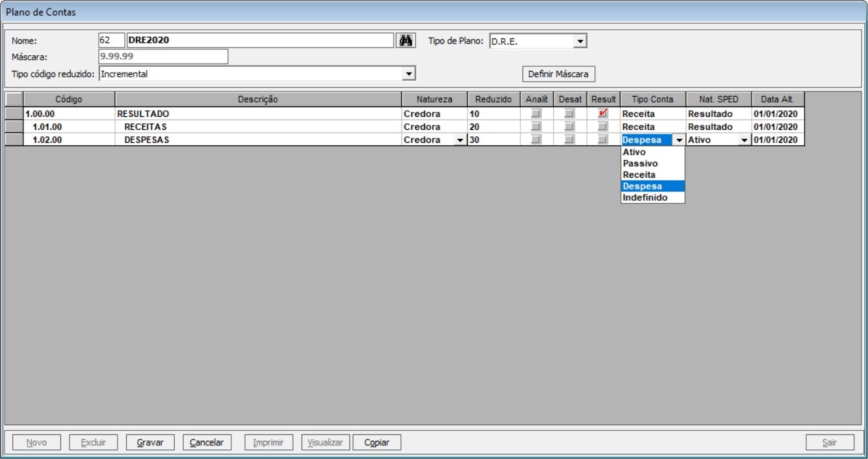Viewport: 868px width, 459px height.
Task: Click code cell 1.00.00
Action: (x=69, y=114)
